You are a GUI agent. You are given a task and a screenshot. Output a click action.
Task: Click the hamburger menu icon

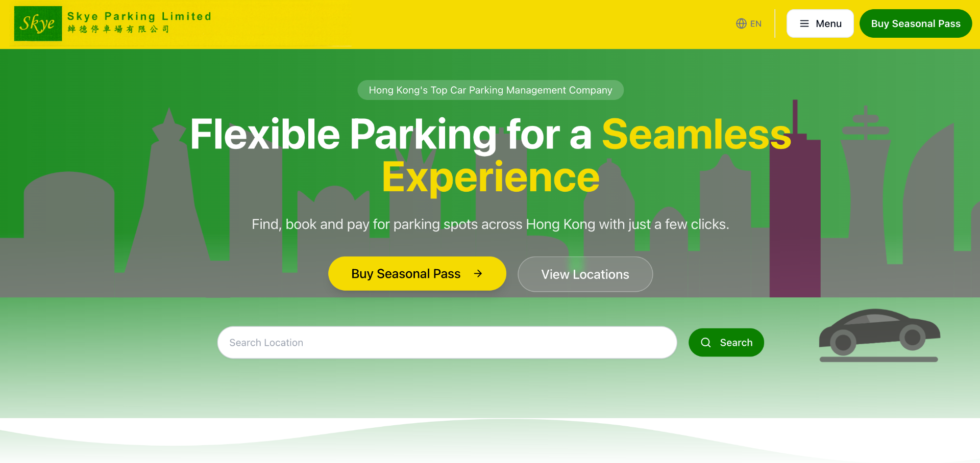804,23
